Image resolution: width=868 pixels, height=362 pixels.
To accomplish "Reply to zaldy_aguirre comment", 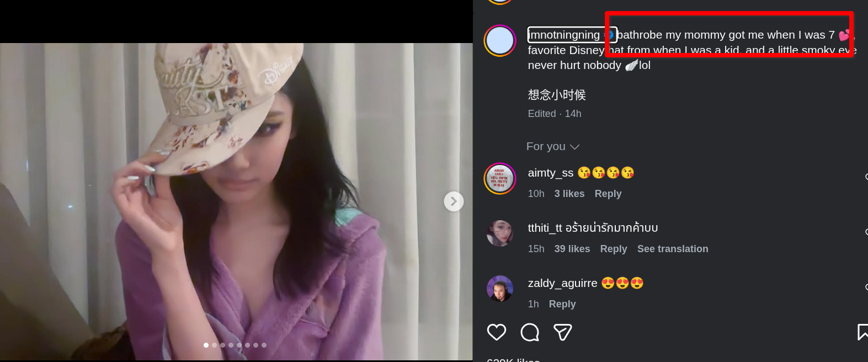I will pos(562,304).
